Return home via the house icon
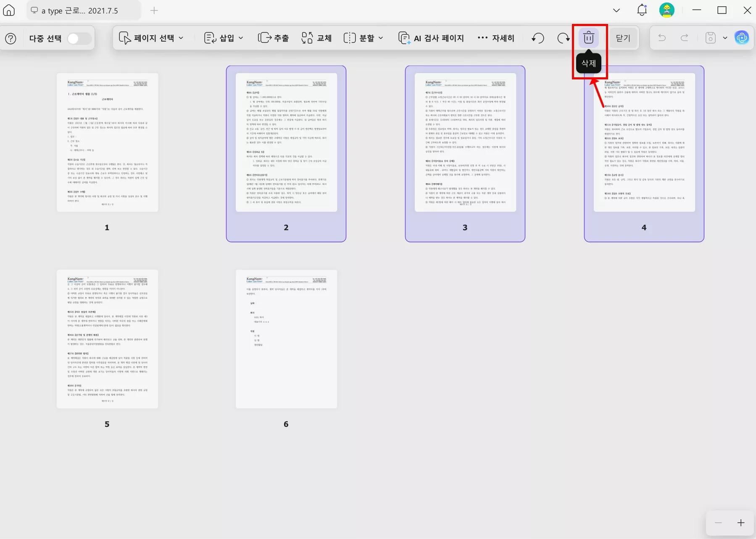This screenshot has width=756, height=539. pyautogui.click(x=8, y=10)
